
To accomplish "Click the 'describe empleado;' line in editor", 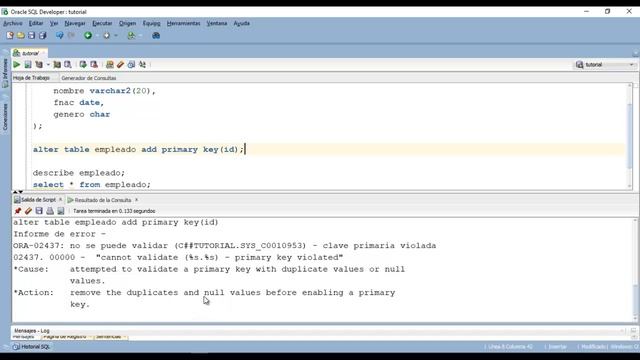I will pos(79,173).
